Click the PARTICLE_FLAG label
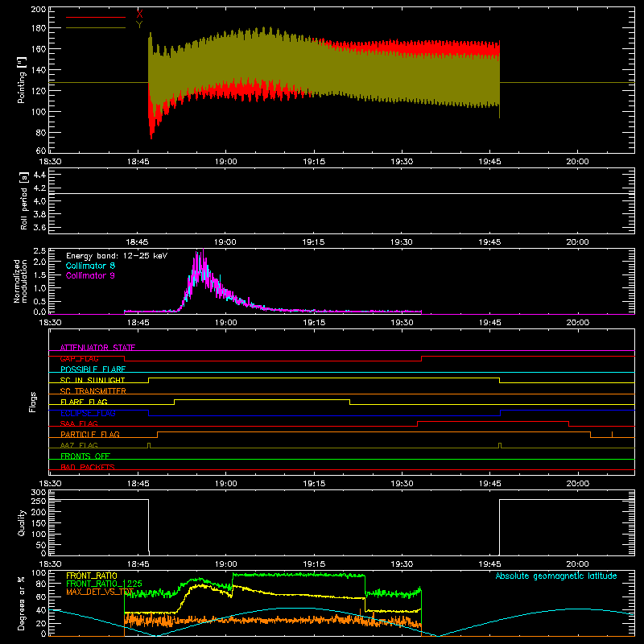This screenshot has width=644, height=644. (x=90, y=434)
